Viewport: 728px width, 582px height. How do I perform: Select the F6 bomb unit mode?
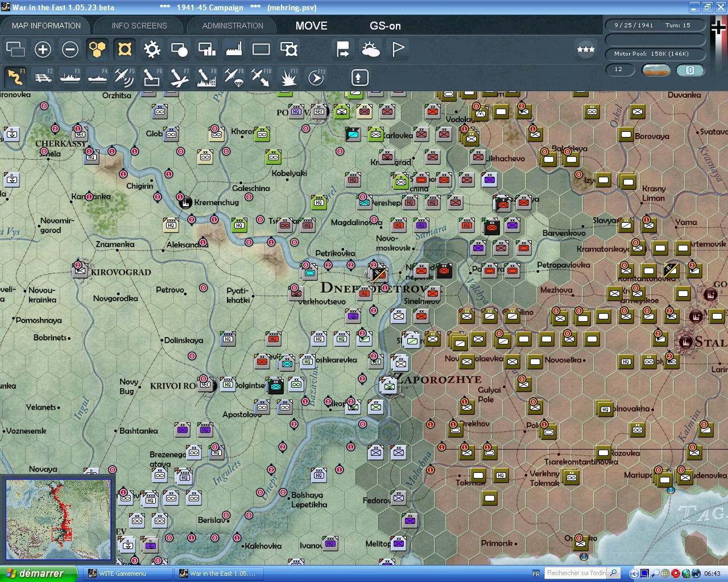[x=152, y=77]
